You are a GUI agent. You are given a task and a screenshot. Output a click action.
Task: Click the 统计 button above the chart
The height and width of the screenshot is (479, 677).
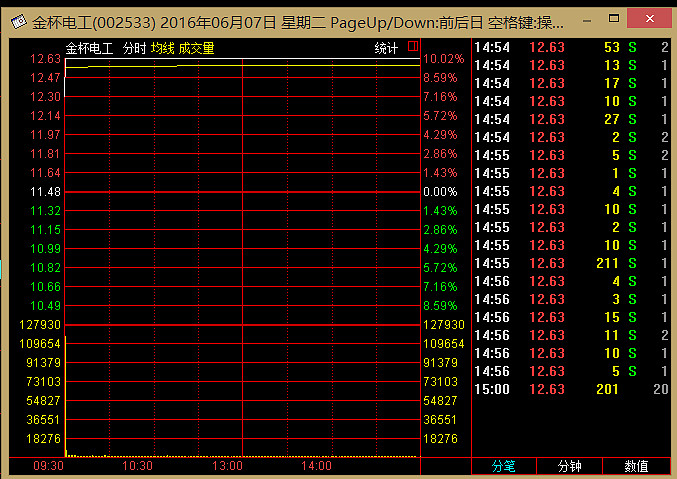point(386,48)
